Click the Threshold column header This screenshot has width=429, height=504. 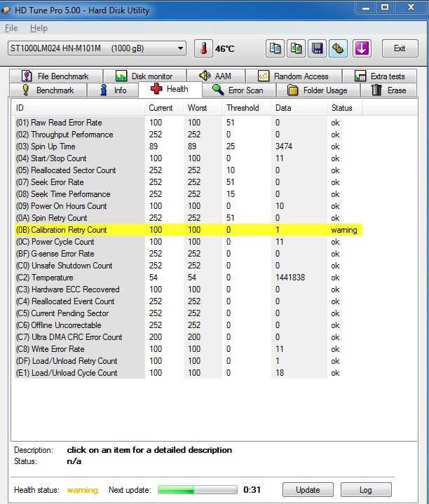[247, 108]
